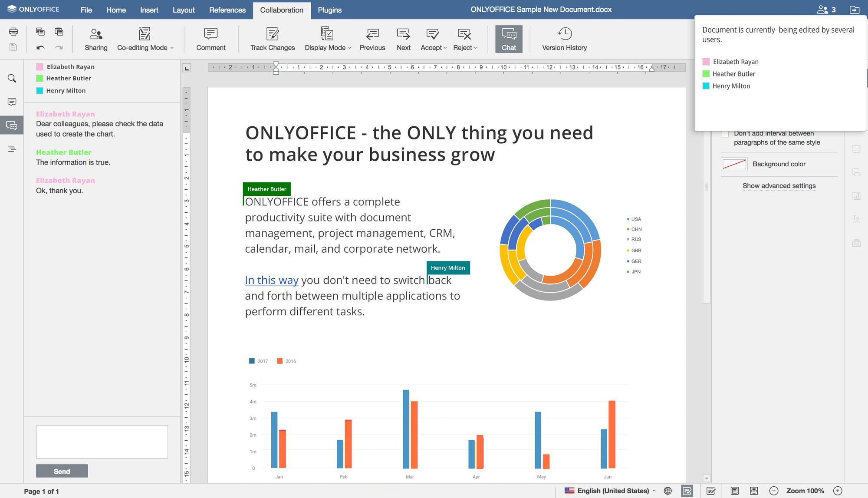Click Show advanced settings expander
The width and height of the screenshot is (868, 498).
(x=779, y=185)
